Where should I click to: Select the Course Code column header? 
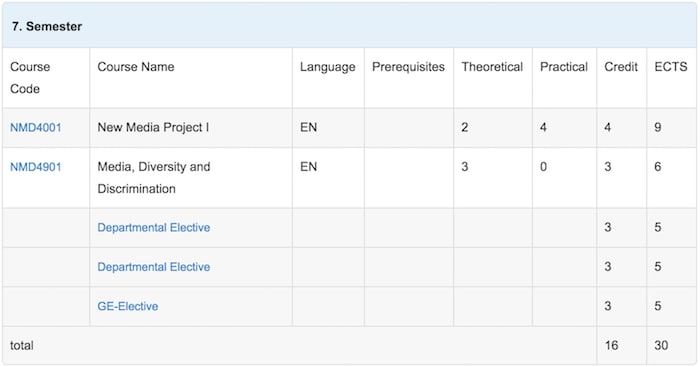30,78
